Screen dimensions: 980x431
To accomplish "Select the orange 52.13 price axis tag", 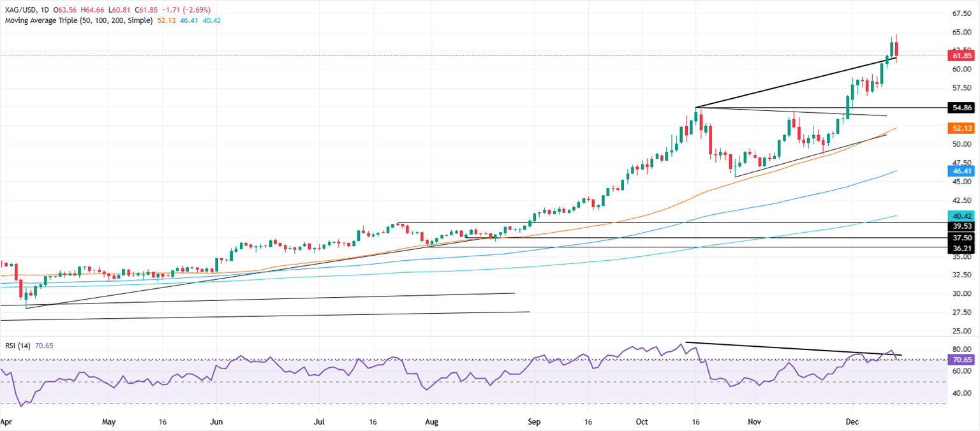I will click(961, 128).
